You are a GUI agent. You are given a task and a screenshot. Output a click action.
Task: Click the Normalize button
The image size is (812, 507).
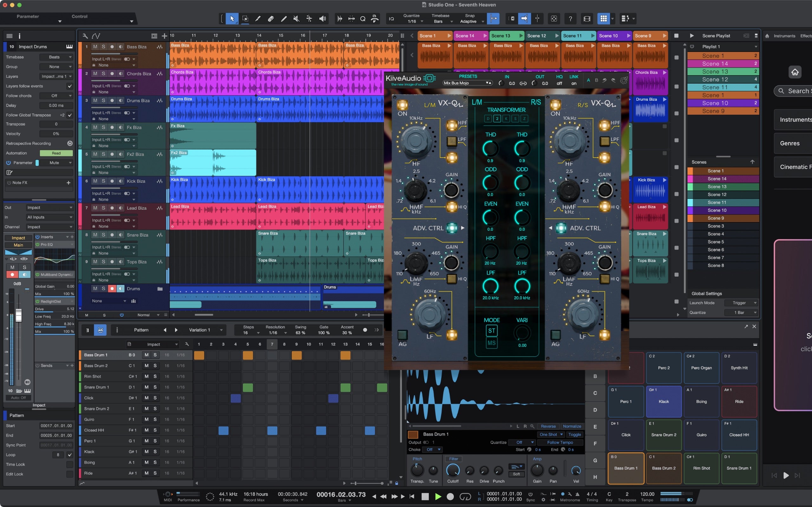[572, 426]
